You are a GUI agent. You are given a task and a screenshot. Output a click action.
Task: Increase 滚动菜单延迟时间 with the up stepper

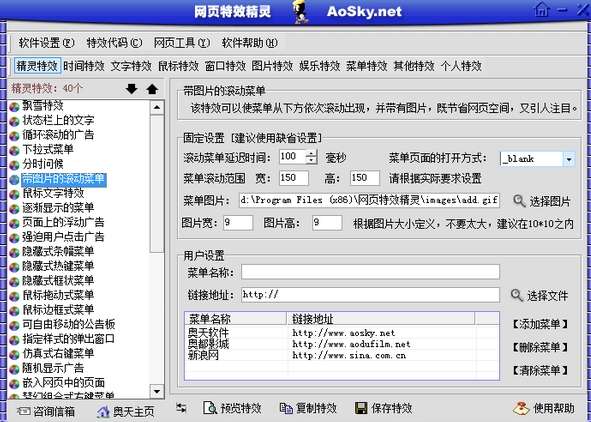pyautogui.click(x=311, y=153)
